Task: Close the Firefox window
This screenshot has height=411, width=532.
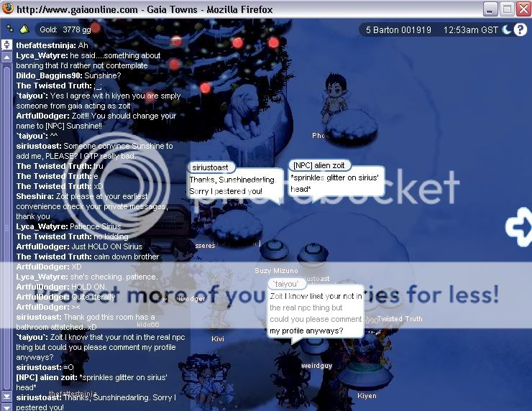Action: 523,9
